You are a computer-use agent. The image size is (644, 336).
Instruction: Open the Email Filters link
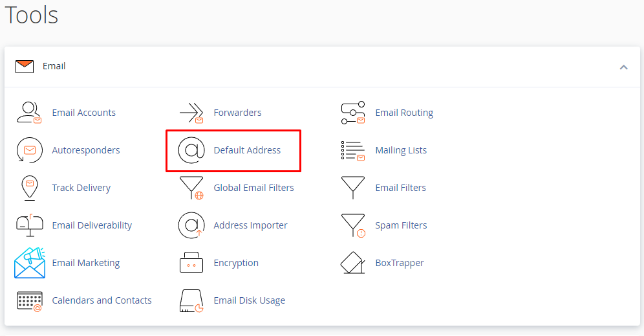[400, 188]
